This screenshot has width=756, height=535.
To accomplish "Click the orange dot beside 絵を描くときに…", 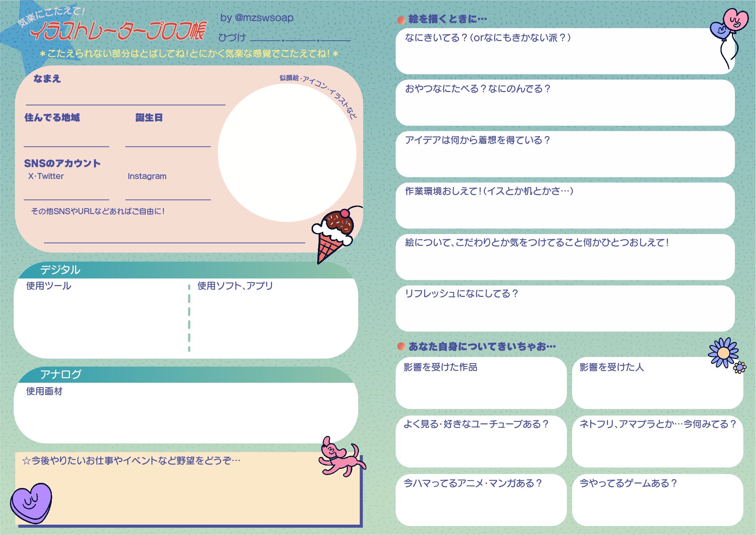I will [401, 20].
